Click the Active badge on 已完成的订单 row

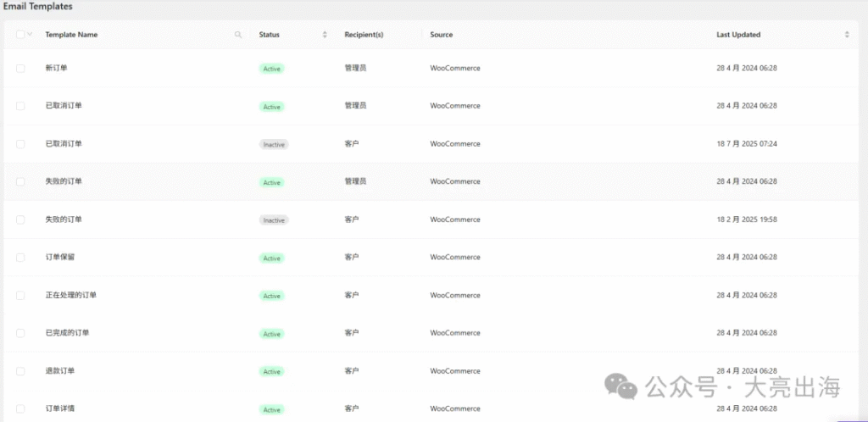coord(272,334)
